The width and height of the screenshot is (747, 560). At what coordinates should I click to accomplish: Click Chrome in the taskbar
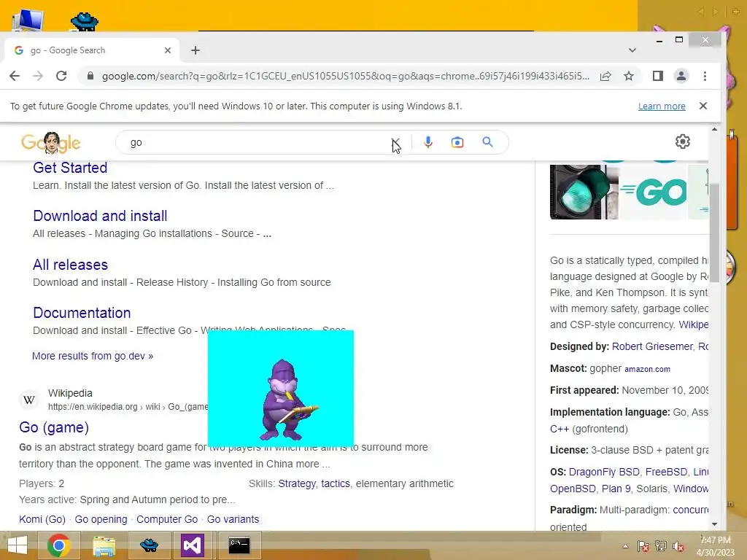[58, 545]
